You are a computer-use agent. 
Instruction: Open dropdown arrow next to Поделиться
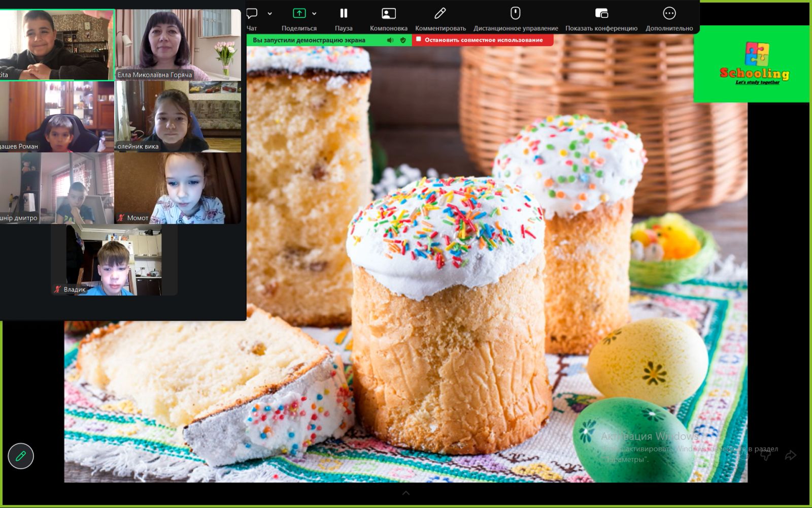point(314,14)
